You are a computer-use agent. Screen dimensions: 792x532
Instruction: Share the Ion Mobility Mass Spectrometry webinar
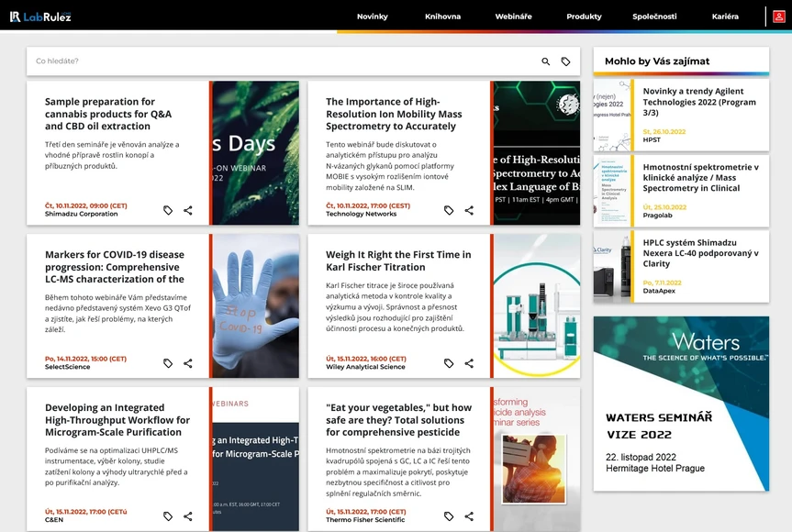click(469, 210)
